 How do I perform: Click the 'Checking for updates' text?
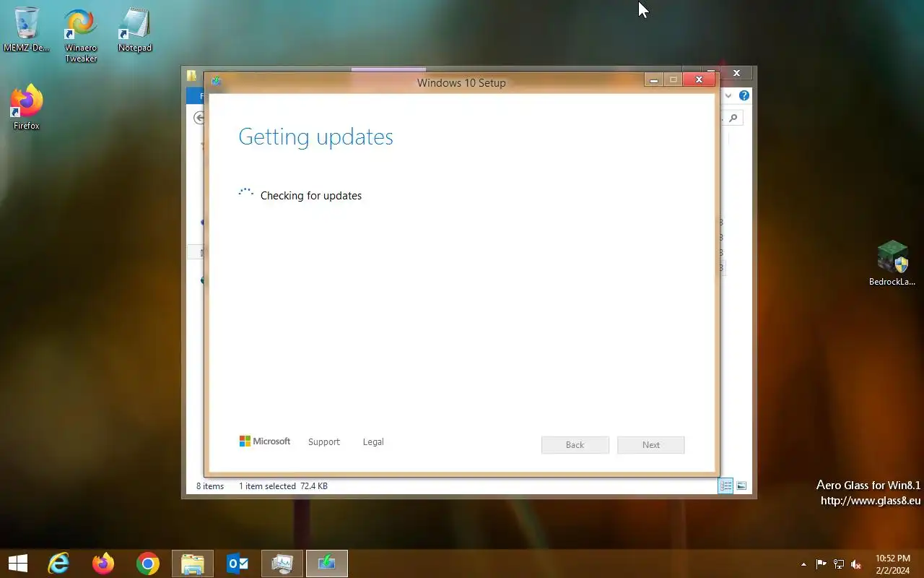pos(311,196)
